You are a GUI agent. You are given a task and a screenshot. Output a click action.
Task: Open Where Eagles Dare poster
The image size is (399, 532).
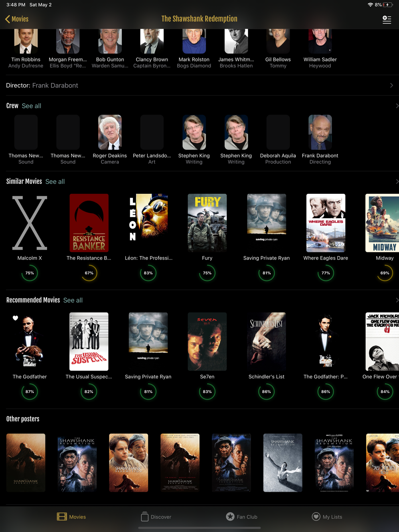coord(326,223)
